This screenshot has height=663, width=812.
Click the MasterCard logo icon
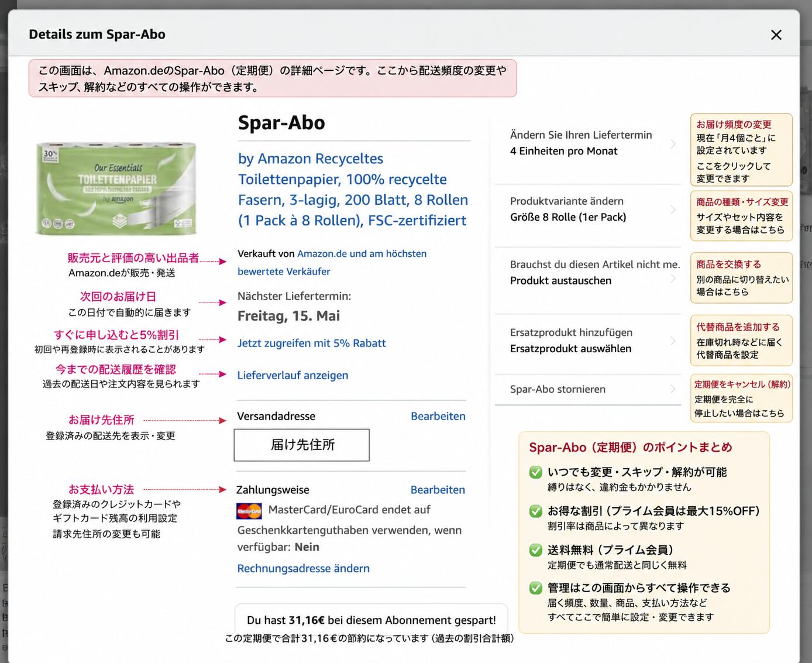pos(249,511)
